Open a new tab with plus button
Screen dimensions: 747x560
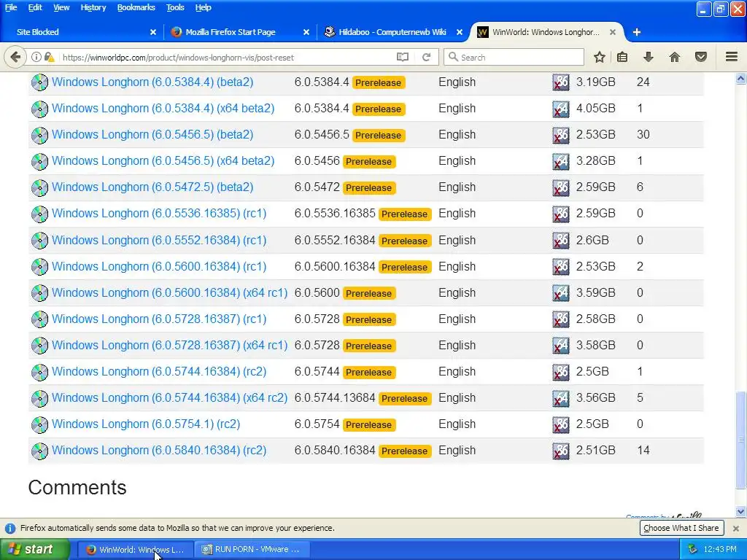(x=637, y=32)
